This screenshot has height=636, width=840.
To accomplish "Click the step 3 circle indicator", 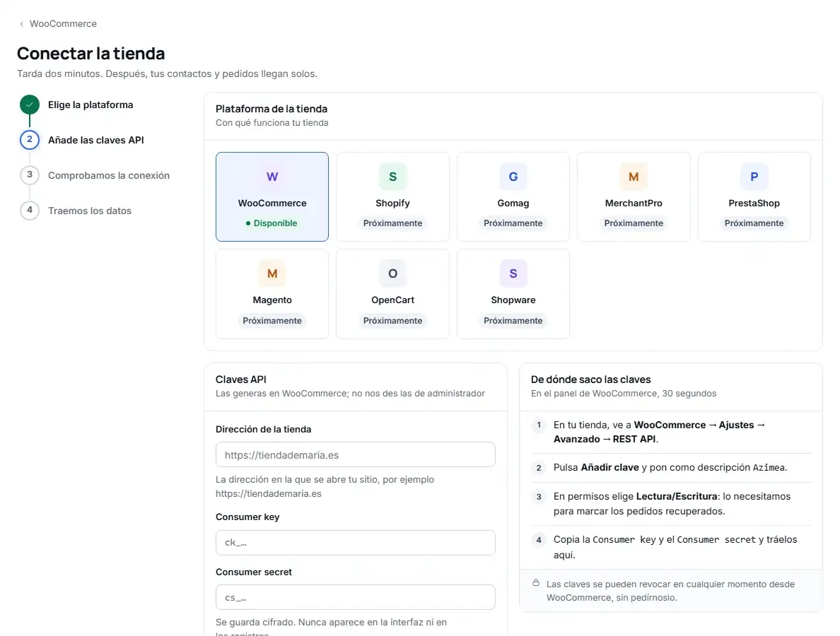I will tap(30, 175).
